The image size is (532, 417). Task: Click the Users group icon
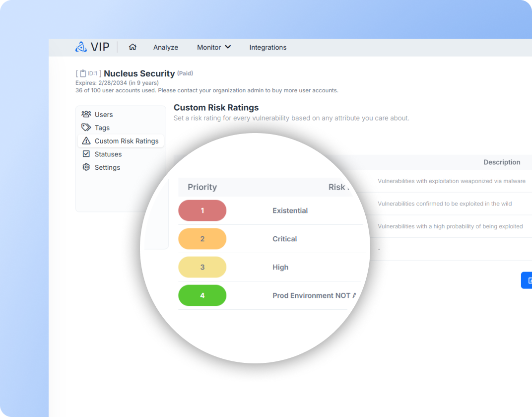click(x=86, y=114)
